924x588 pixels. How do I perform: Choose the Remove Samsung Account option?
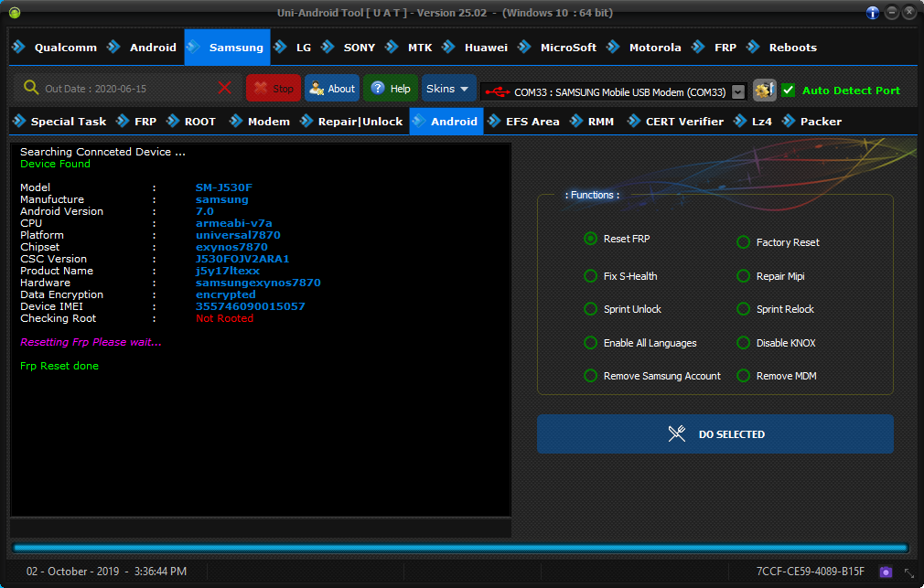[x=591, y=376]
